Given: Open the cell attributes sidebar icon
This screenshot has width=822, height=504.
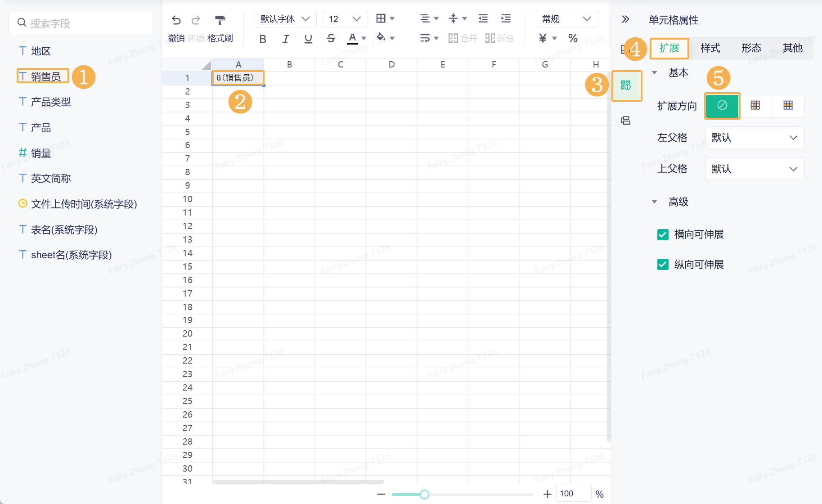Looking at the screenshot, I should coord(626,85).
